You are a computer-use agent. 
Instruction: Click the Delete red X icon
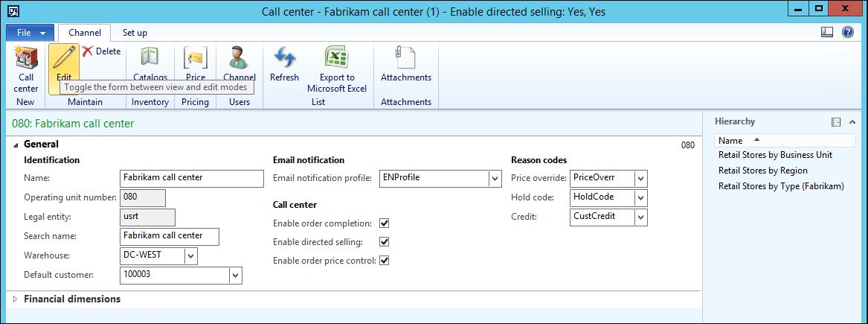click(x=87, y=51)
